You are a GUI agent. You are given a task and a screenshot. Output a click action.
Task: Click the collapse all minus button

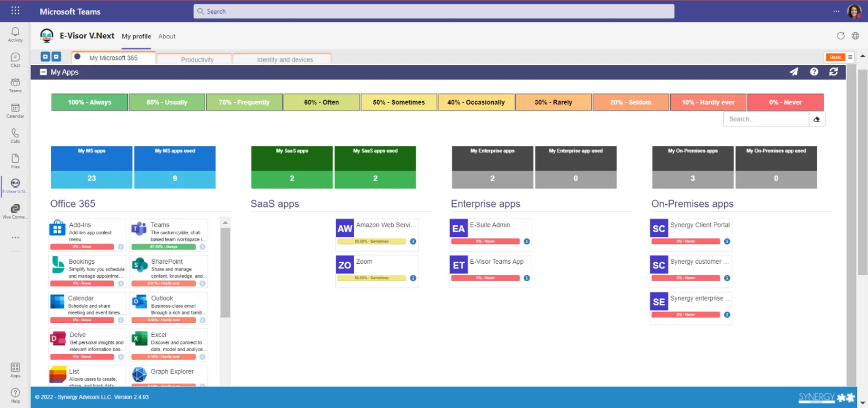pos(56,57)
